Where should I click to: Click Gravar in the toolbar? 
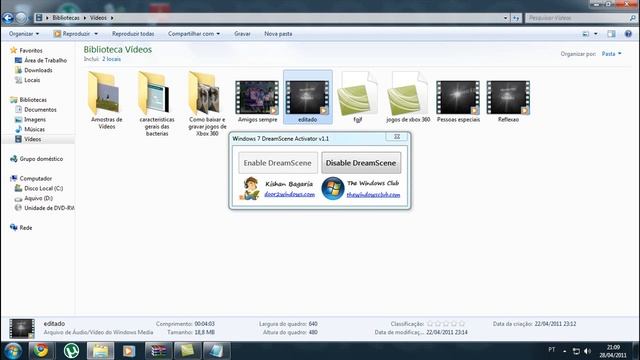pyautogui.click(x=242, y=34)
